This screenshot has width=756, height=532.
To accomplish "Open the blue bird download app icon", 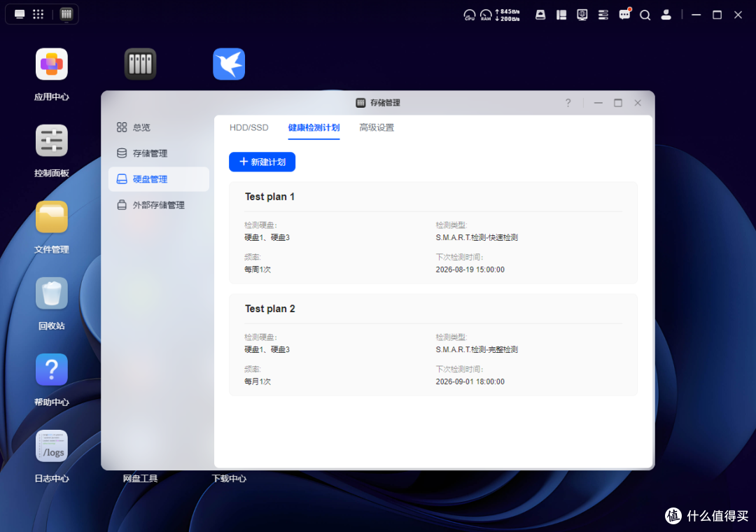I will click(x=229, y=64).
